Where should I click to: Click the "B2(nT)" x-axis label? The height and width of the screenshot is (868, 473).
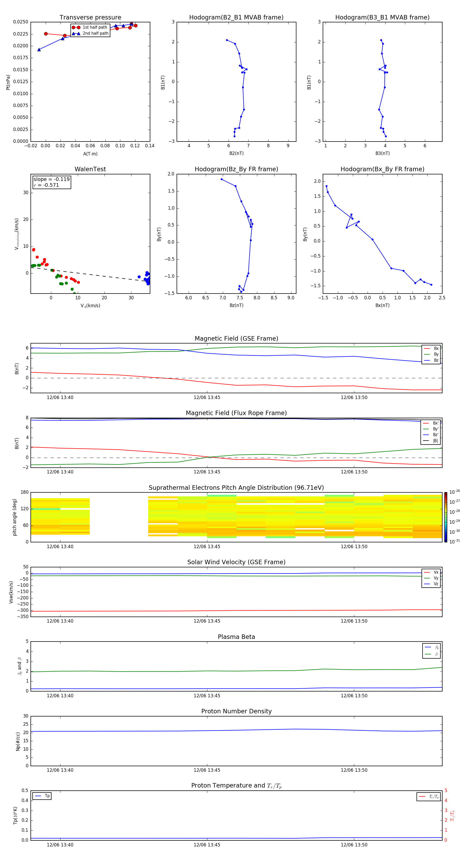click(236, 153)
